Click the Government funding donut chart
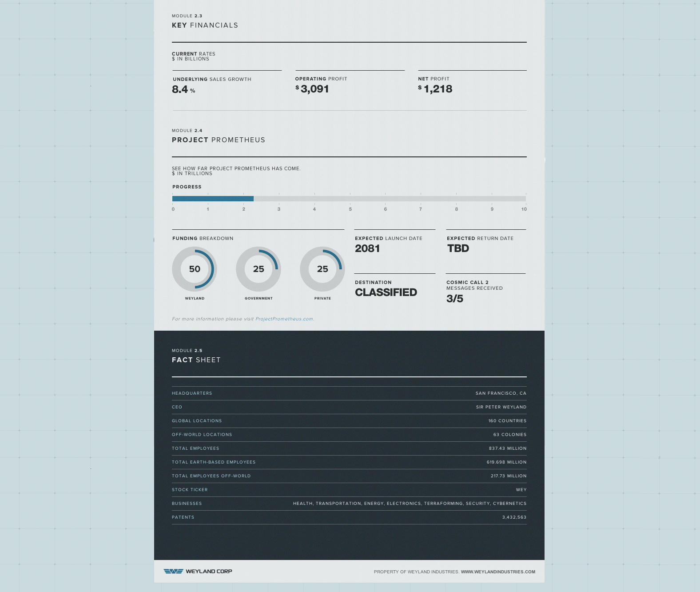The height and width of the screenshot is (592, 700). (259, 269)
